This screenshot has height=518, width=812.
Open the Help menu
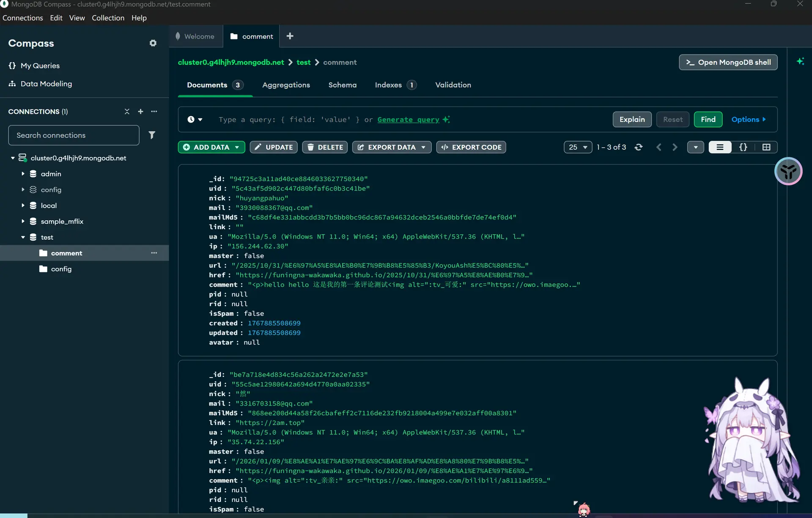(139, 18)
